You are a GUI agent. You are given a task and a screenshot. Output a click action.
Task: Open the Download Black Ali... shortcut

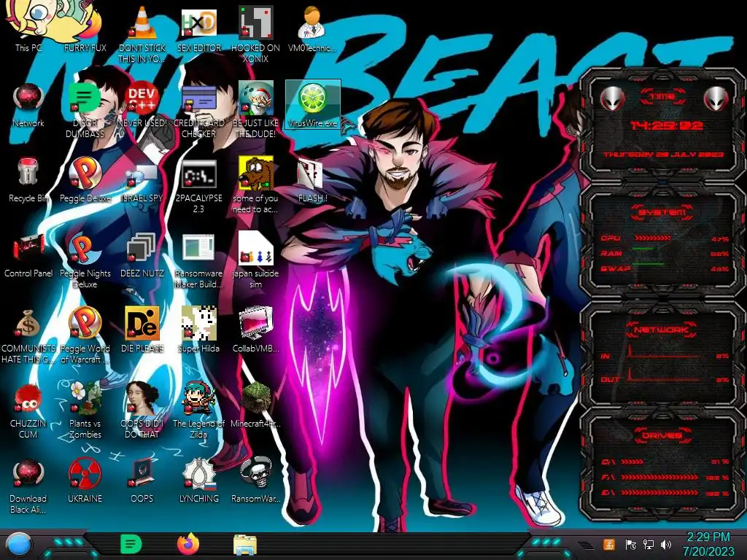(28, 486)
